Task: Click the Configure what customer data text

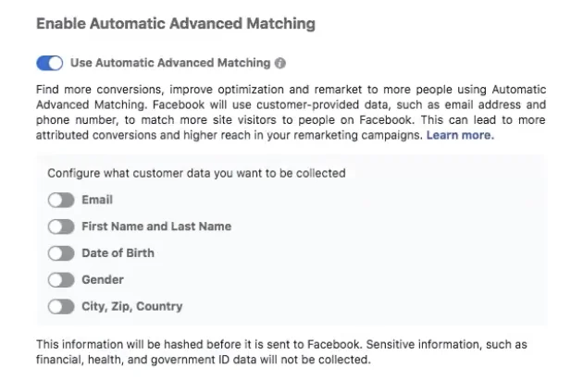Action: 196,173
